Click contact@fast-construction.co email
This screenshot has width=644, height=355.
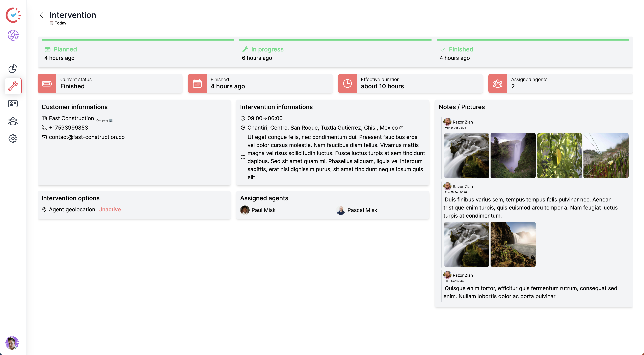pyautogui.click(x=87, y=137)
